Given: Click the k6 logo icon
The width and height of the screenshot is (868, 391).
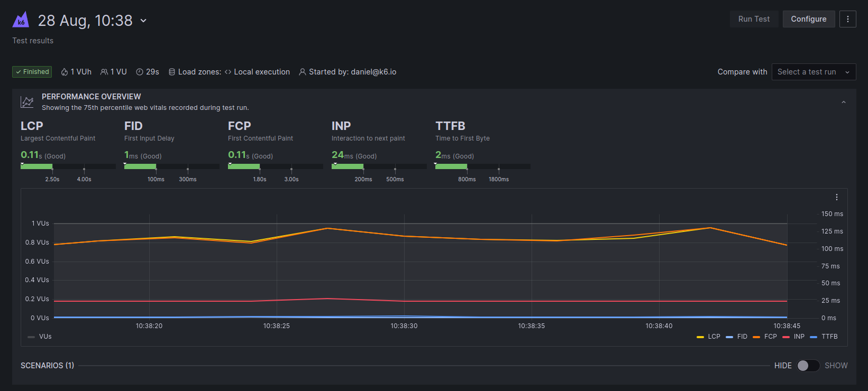Looking at the screenshot, I should [21, 20].
